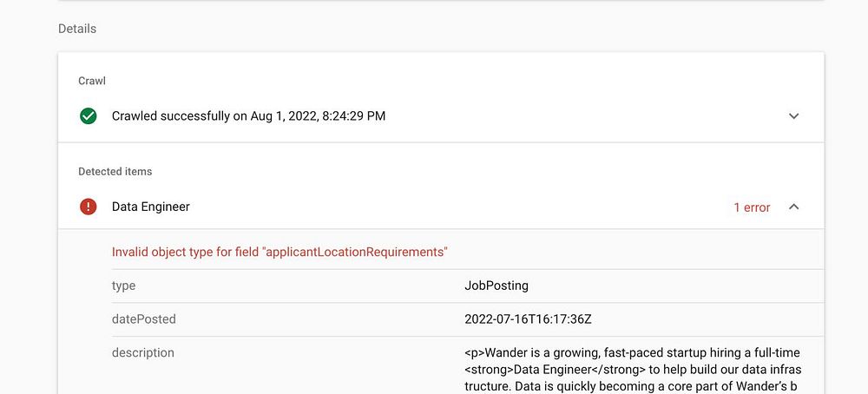Select the datePosted field name
868x394 pixels.
[x=143, y=319]
